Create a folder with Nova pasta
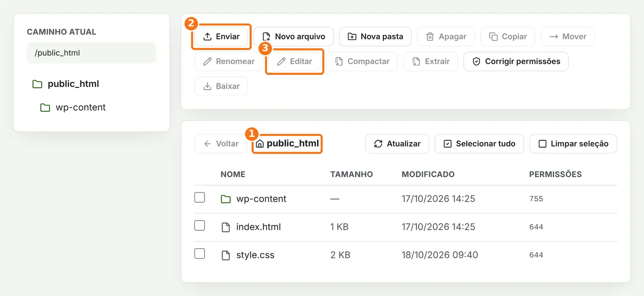 375,36
